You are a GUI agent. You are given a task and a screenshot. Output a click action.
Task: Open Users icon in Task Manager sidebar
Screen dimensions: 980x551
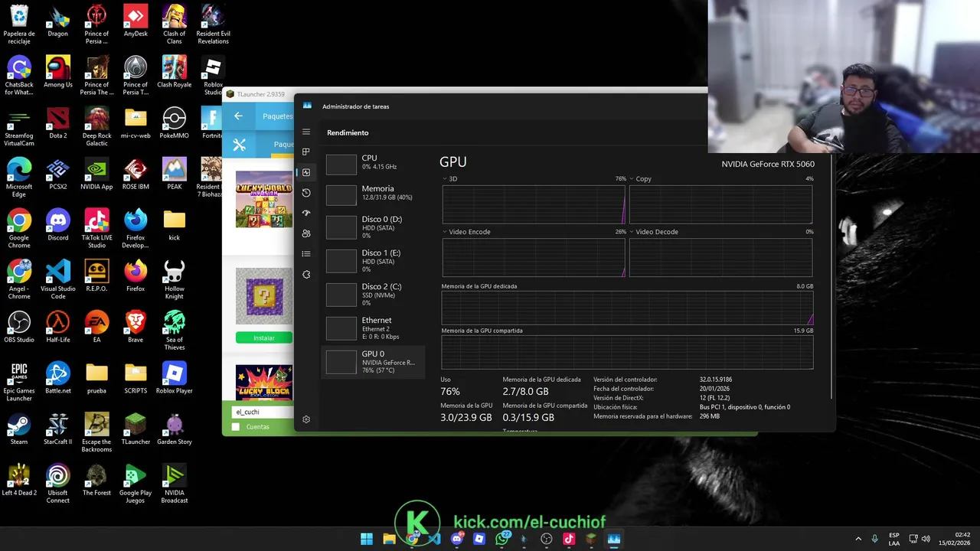(306, 233)
